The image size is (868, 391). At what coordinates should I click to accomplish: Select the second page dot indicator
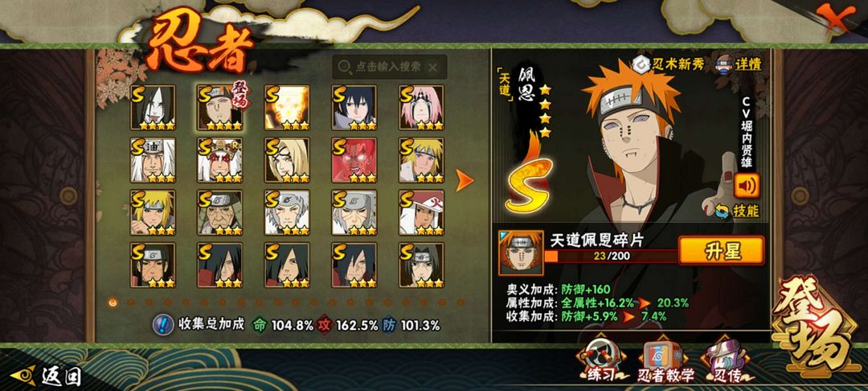pyautogui.click(x=131, y=303)
